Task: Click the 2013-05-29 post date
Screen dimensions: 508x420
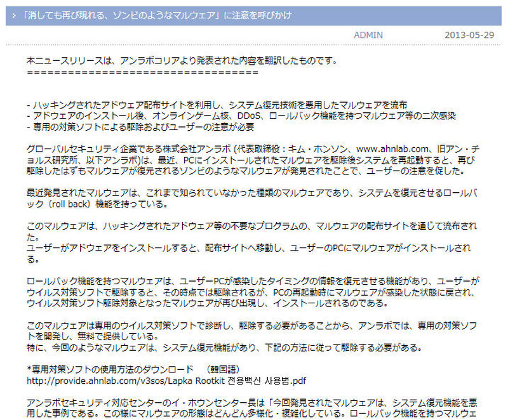Action: [x=469, y=35]
